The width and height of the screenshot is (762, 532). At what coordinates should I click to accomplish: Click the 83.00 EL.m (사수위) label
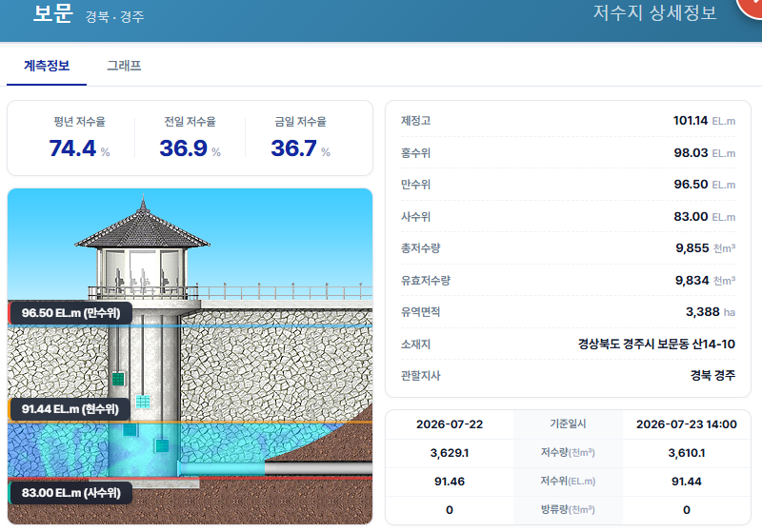[x=70, y=493]
